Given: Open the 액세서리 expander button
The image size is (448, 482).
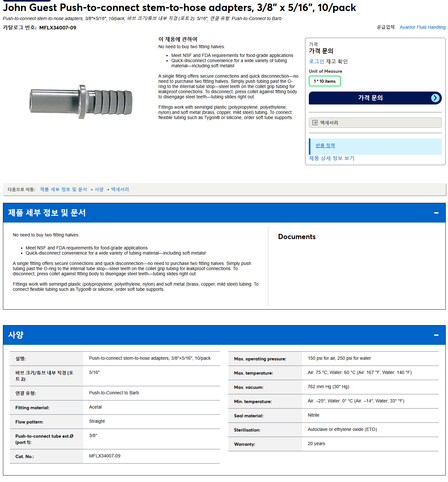Looking at the screenshot, I should coord(375,123).
